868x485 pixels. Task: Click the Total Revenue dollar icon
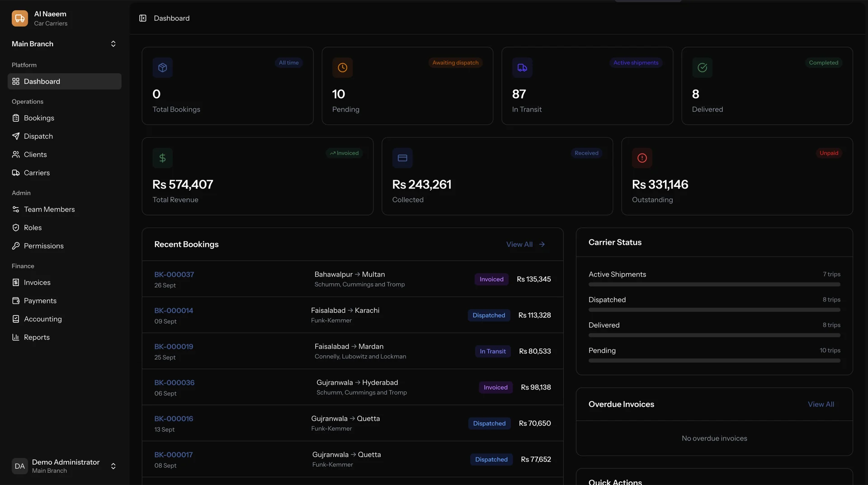click(162, 158)
